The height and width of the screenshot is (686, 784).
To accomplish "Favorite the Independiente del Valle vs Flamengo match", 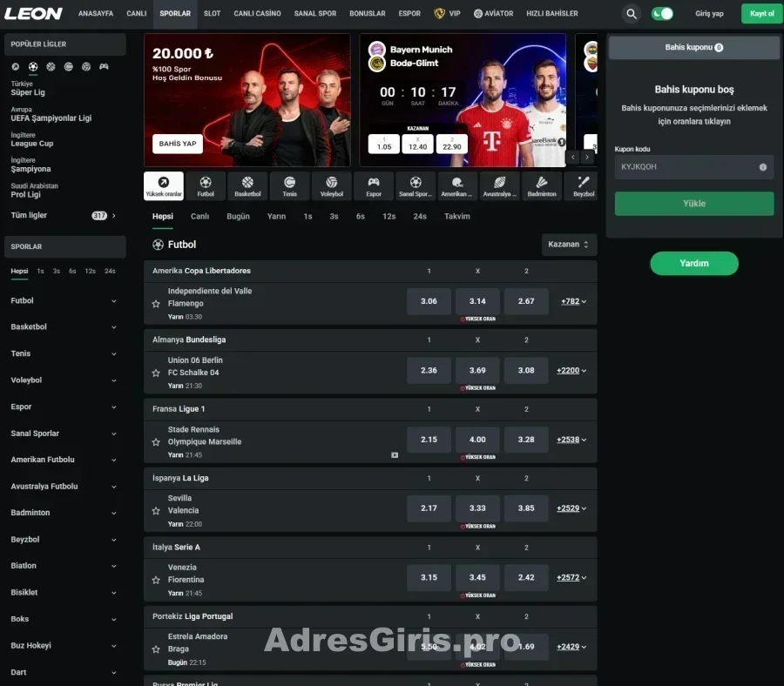I will [156, 304].
